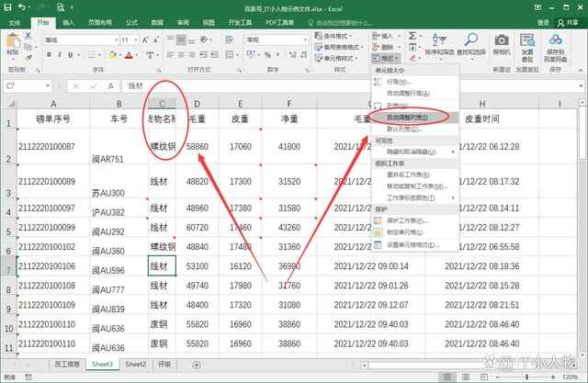The height and width of the screenshot is (383, 588).
Task: Expand the 插入 insert cells dropdown
Action: [399, 36]
